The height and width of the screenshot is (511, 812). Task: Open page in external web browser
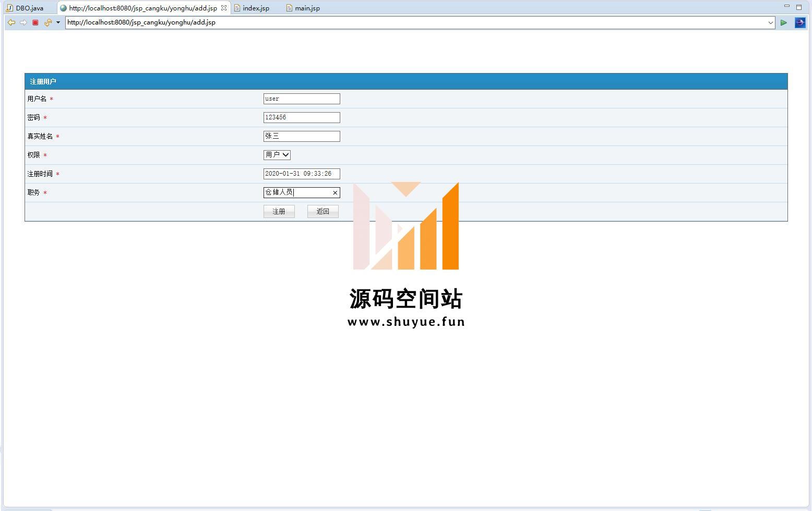800,22
